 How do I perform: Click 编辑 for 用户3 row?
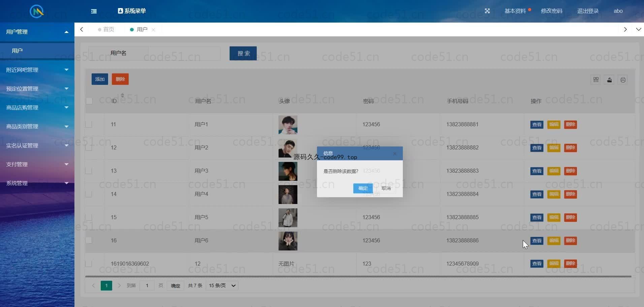tap(554, 171)
